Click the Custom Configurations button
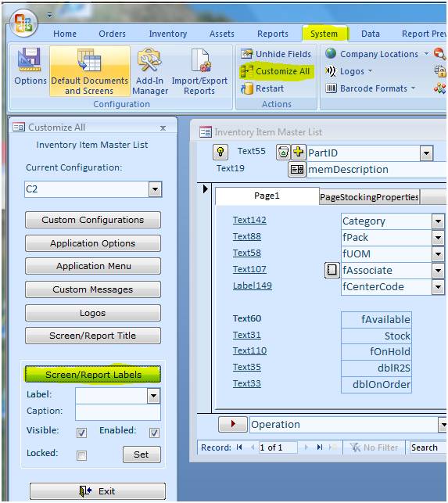 [x=93, y=220]
